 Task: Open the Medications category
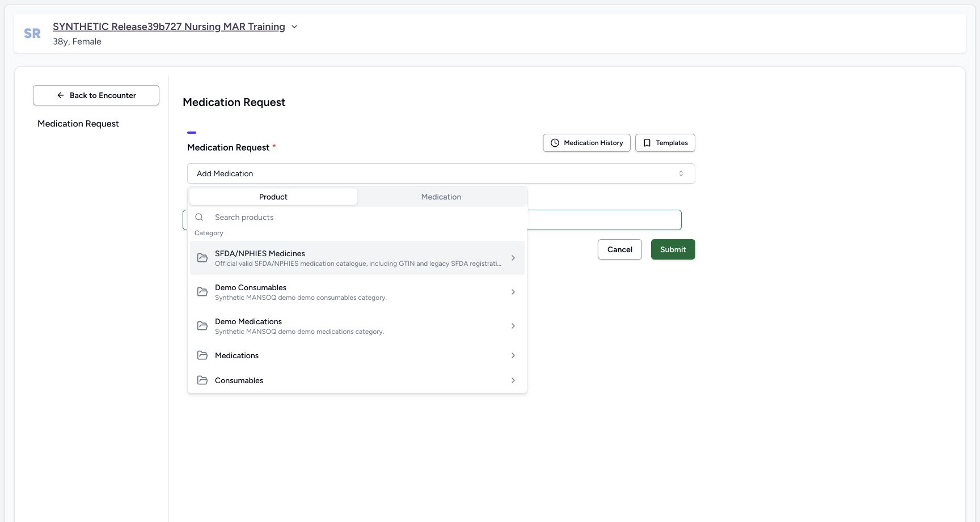point(357,355)
